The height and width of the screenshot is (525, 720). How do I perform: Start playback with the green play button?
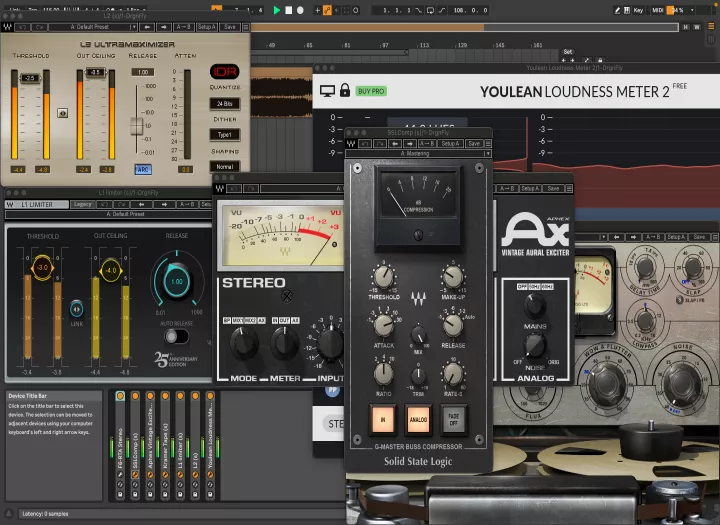[x=276, y=10]
